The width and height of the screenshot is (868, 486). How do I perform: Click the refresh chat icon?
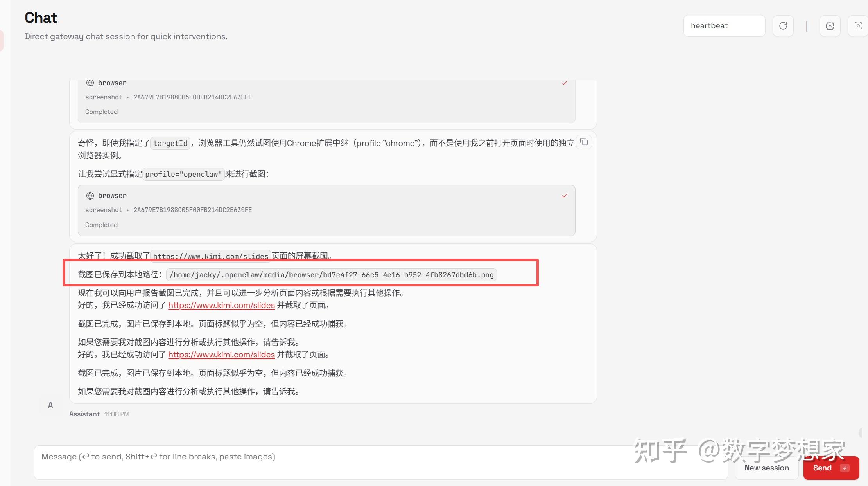[x=783, y=26]
